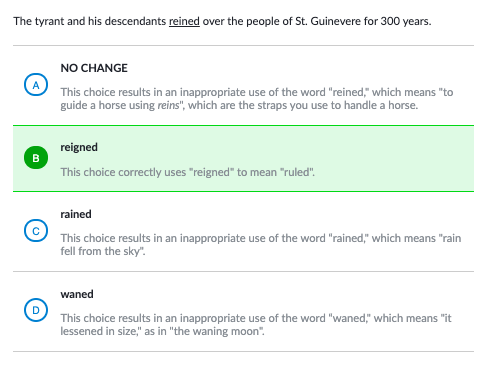Click explanation about rain falling from sky
The width and height of the screenshot is (485, 368).
(261, 245)
